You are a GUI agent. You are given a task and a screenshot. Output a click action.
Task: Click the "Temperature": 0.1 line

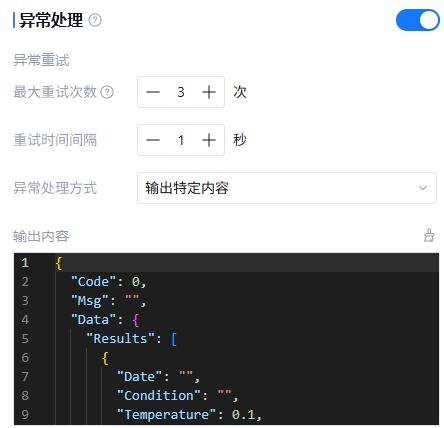coord(189,415)
